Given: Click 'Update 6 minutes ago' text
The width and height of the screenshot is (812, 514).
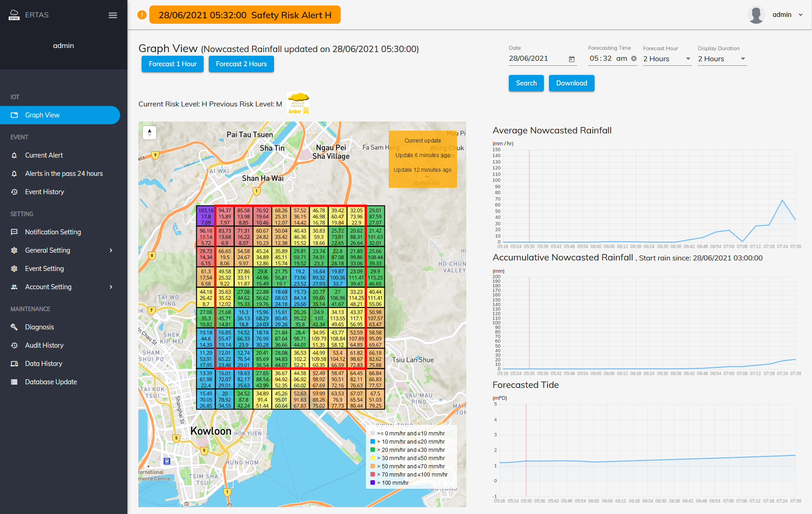Looking at the screenshot, I should 422,155.
